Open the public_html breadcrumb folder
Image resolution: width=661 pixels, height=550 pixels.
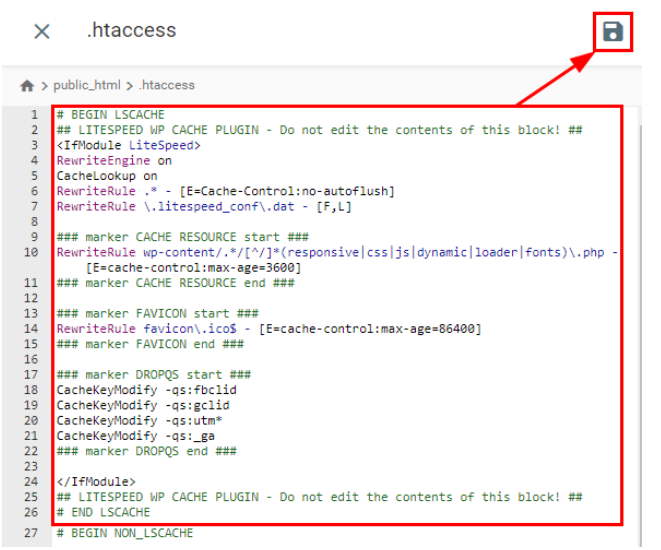tap(87, 85)
